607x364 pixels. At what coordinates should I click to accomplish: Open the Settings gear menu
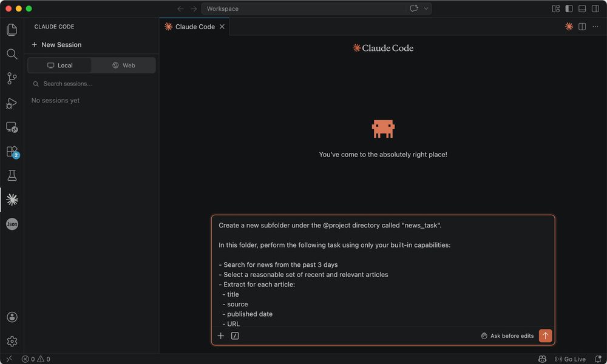pyautogui.click(x=12, y=342)
